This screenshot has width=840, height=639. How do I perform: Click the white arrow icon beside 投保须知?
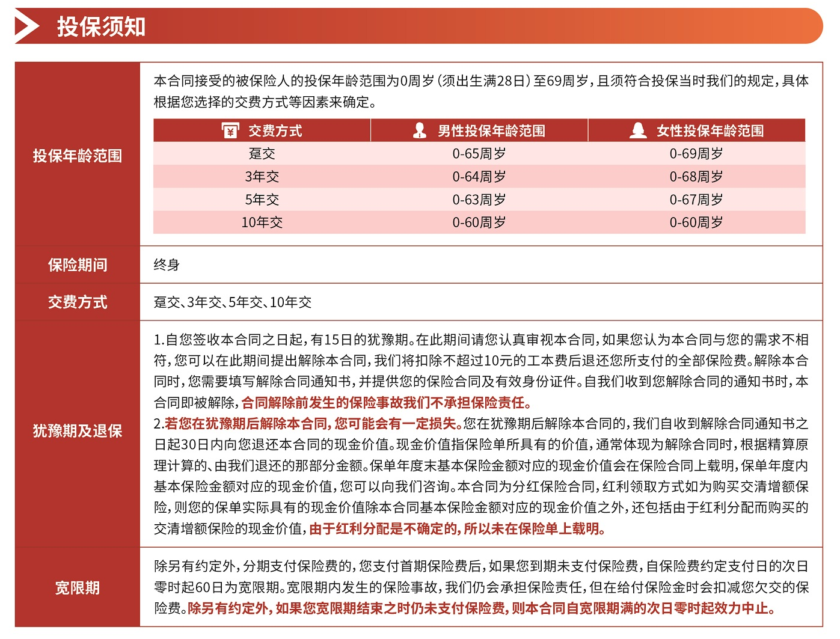tap(26, 26)
